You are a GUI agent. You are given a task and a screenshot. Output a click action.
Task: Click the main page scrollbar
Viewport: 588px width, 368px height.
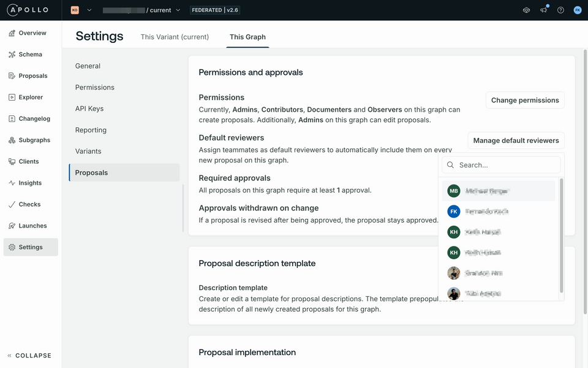tap(585, 182)
